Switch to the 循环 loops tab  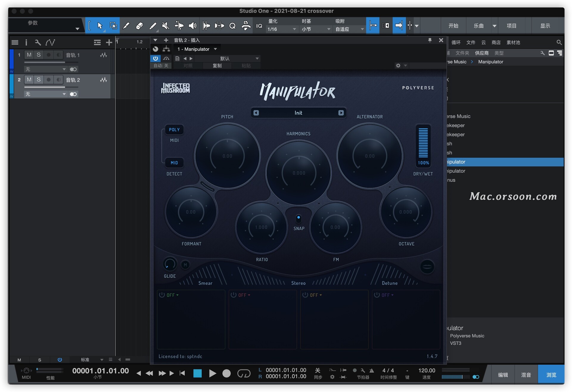pos(456,43)
